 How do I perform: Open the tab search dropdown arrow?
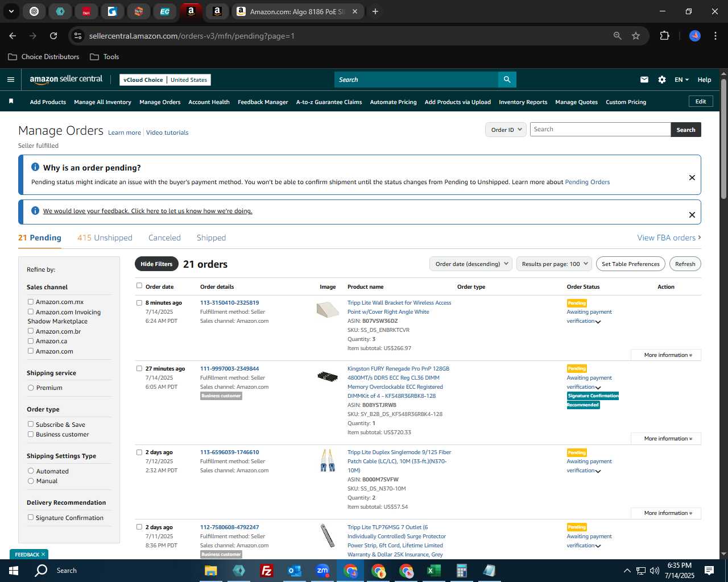11,11
